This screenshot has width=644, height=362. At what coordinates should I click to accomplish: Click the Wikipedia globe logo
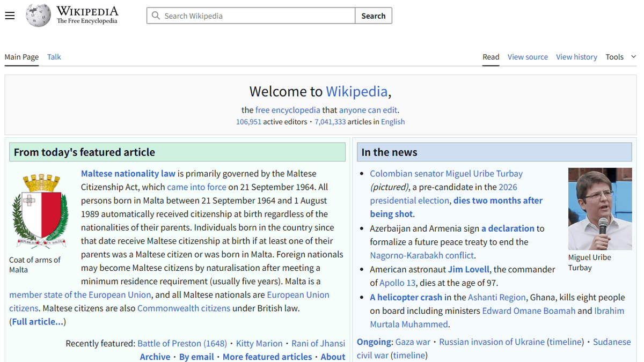click(x=39, y=15)
